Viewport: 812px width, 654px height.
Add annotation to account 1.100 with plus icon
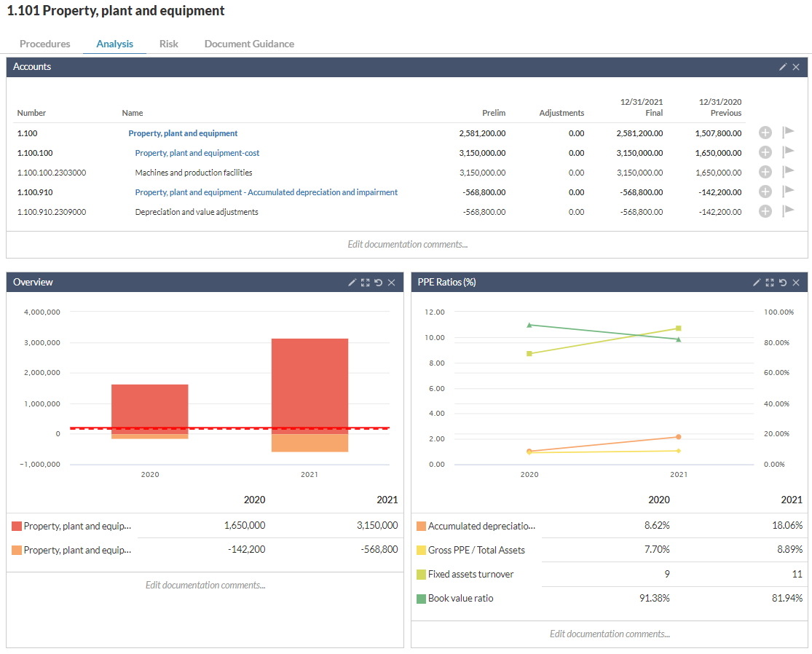point(765,133)
